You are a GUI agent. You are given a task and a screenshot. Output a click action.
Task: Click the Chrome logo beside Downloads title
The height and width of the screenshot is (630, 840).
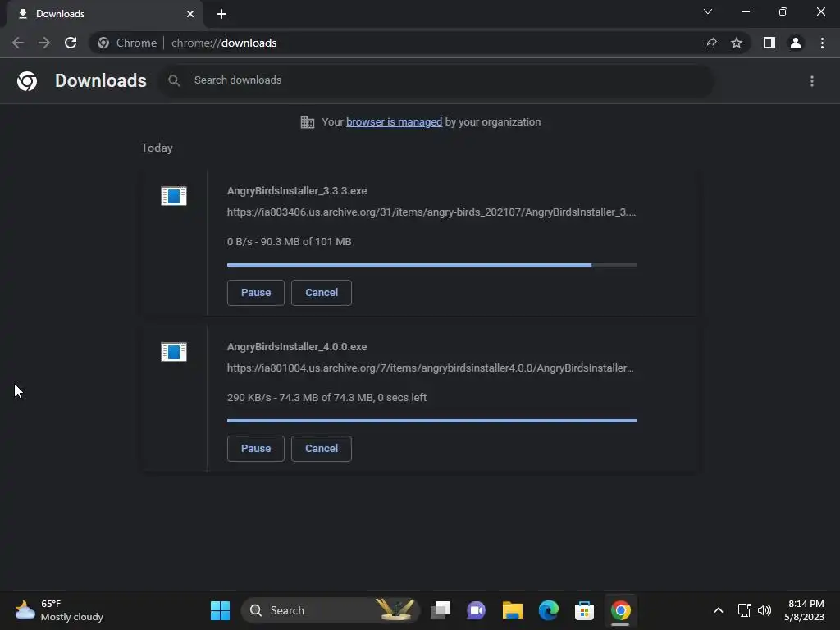(x=27, y=81)
